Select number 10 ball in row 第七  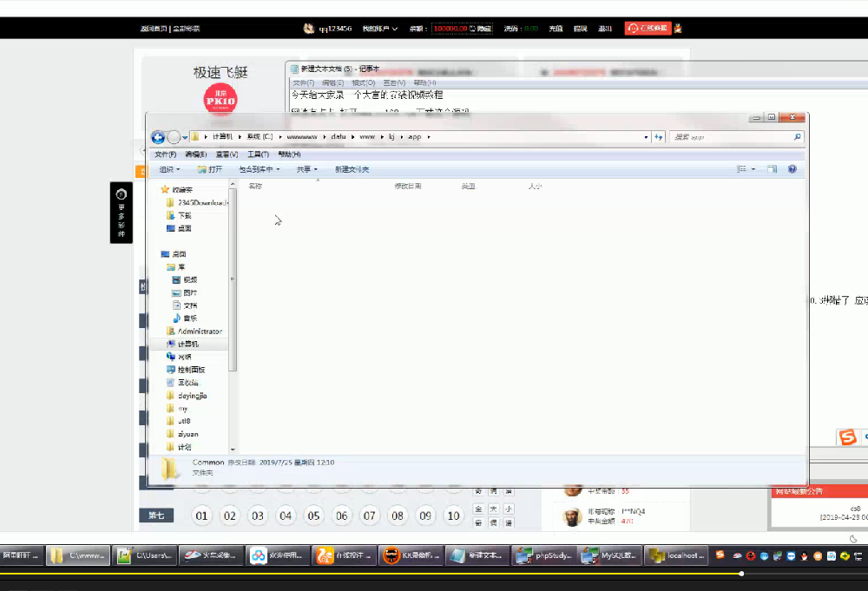453,516
